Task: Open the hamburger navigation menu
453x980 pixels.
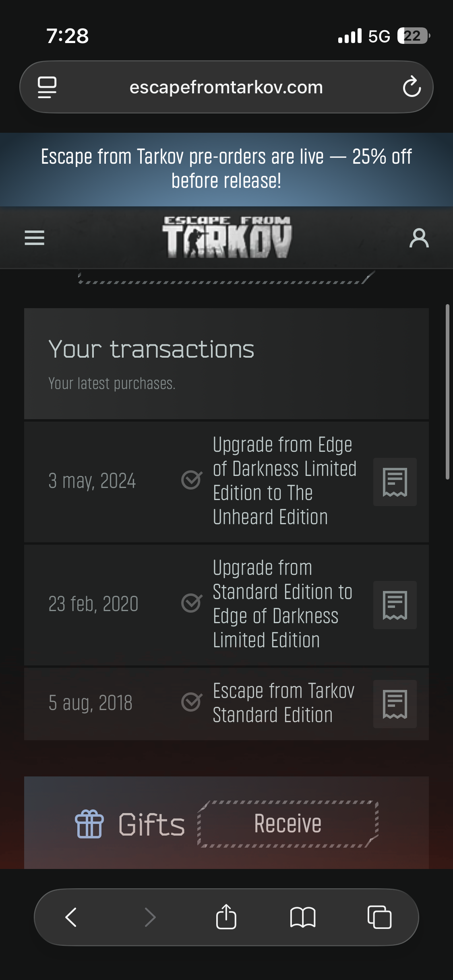Action: (34, 238)
